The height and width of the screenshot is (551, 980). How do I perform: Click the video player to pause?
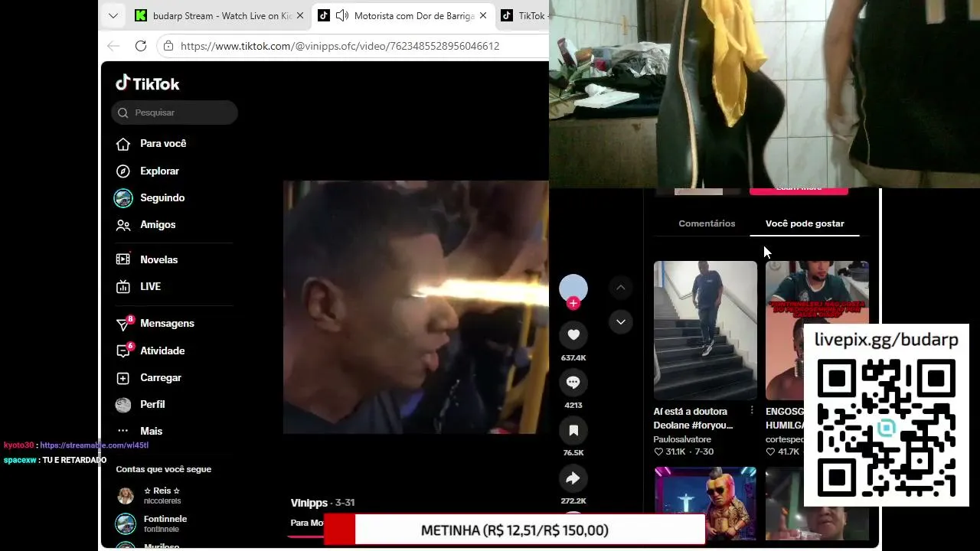[x=416, y=308]
